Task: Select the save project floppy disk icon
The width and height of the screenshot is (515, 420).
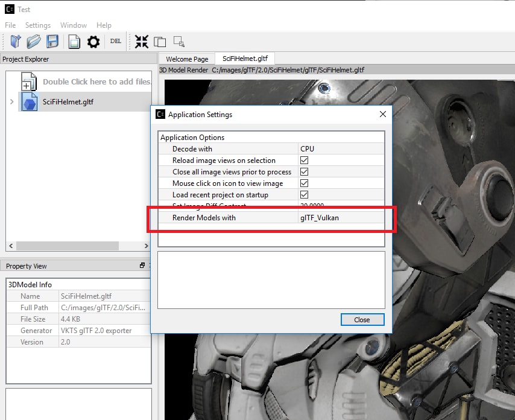Action: click(x=53, y=41)
